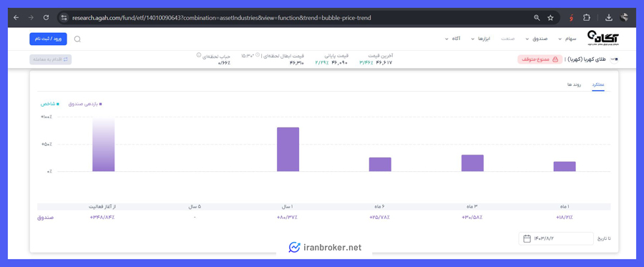Open browser downloads
The height and width of the screenshot is (267, 644).
click(x=609, y=18)
